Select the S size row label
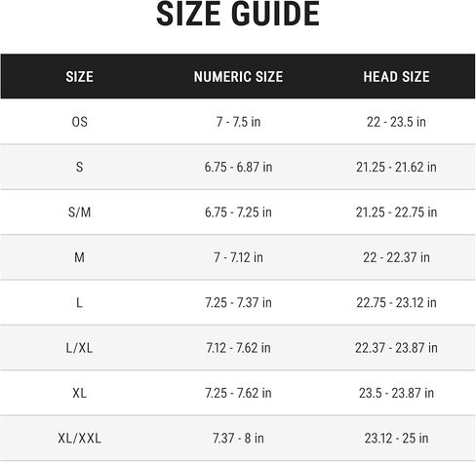This screenshot has height=462, width=476. 79,167
